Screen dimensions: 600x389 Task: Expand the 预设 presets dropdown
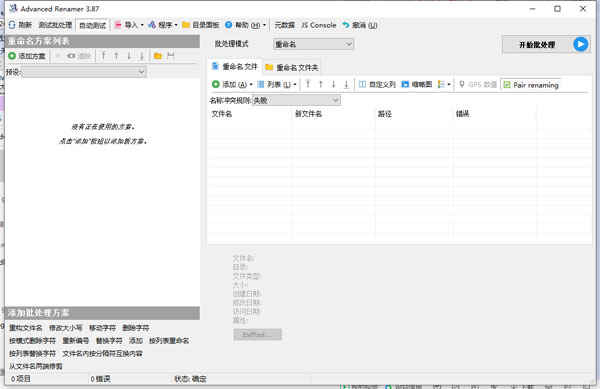tap(141, 72)
